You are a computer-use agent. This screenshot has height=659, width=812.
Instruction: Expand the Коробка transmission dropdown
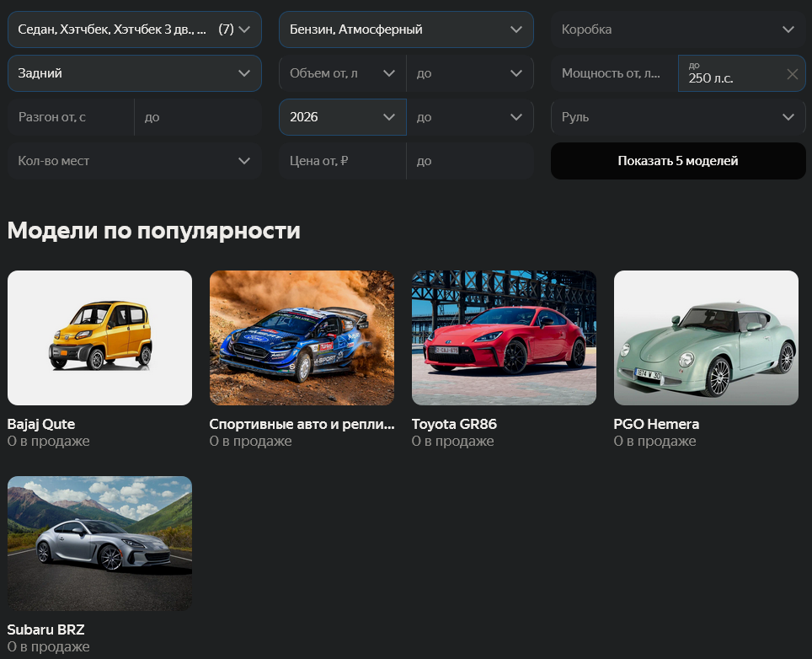[678, 29]
